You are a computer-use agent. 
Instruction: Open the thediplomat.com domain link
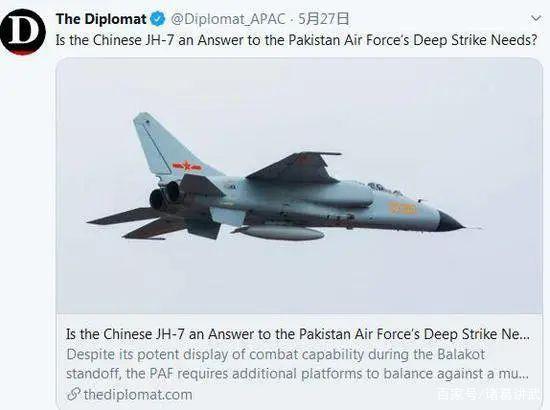click(138, 395)
